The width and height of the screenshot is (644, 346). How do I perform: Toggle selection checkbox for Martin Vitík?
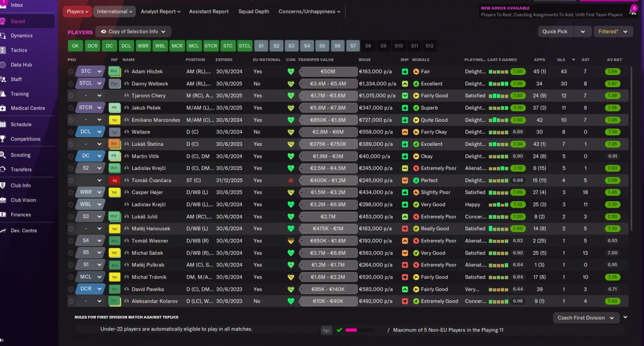click(x=71, y=156)
